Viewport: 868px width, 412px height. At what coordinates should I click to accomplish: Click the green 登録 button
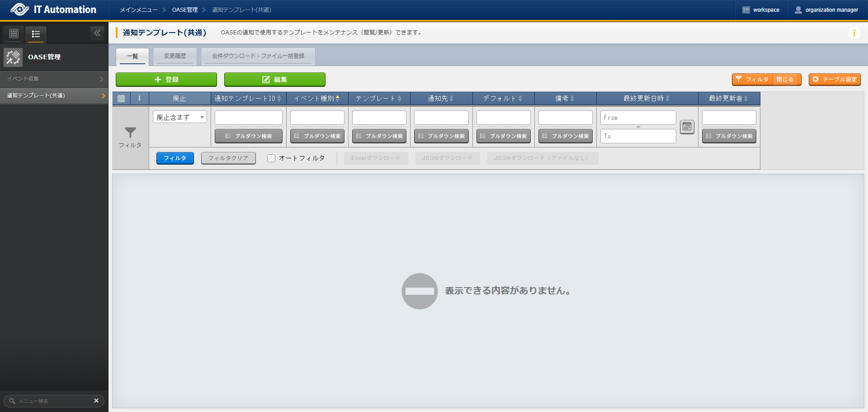pyautogui.click(x=166, y=80)
